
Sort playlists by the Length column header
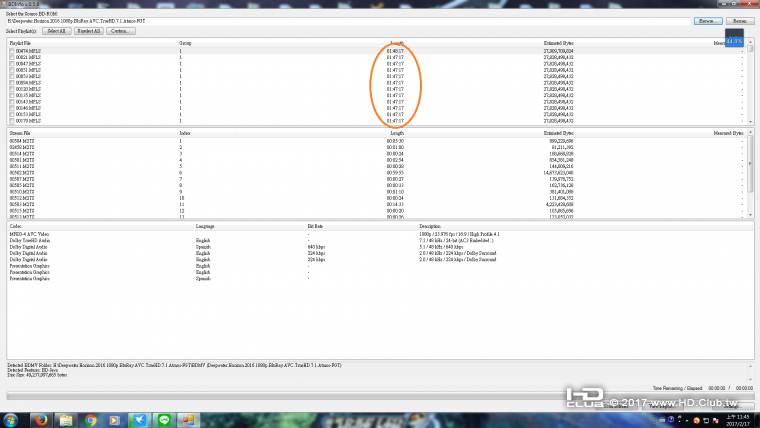pos(397,43)
